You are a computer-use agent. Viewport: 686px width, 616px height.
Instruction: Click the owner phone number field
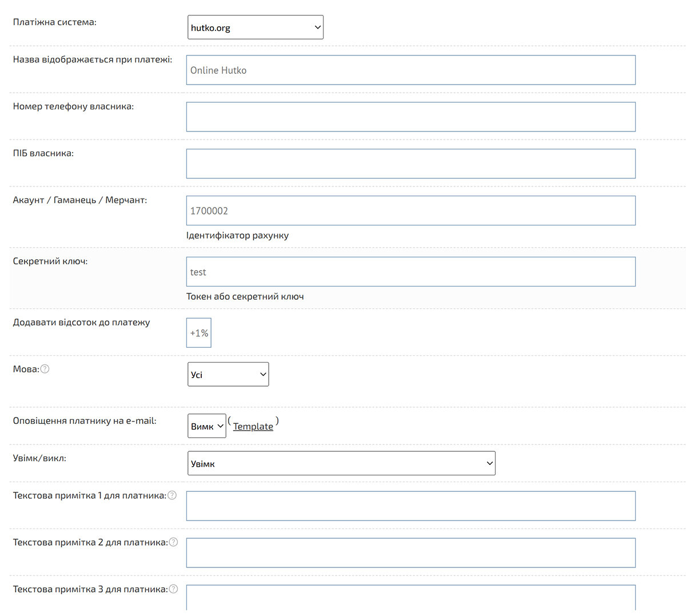click(x=410, y=117)
